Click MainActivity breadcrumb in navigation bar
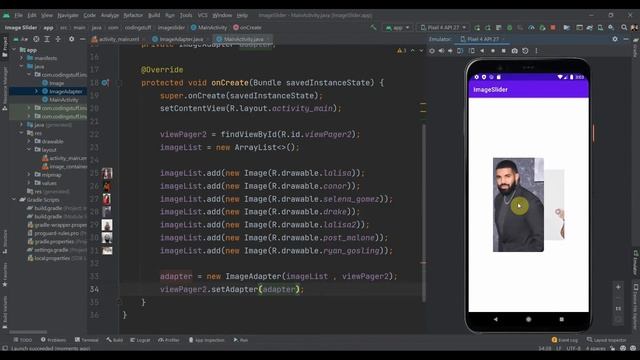This screenshot has width=640, height=360. pos(209,27)
